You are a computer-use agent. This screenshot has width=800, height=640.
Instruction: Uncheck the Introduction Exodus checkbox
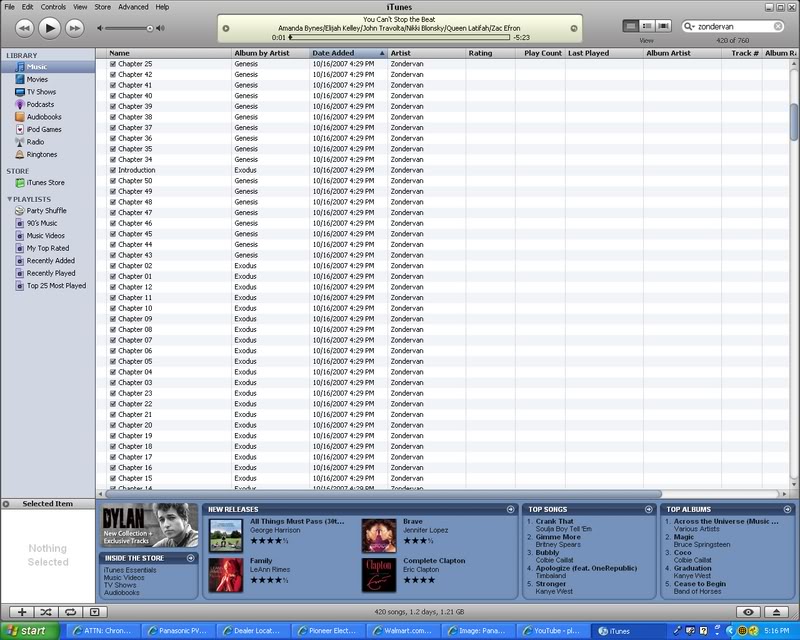point(113,170)
